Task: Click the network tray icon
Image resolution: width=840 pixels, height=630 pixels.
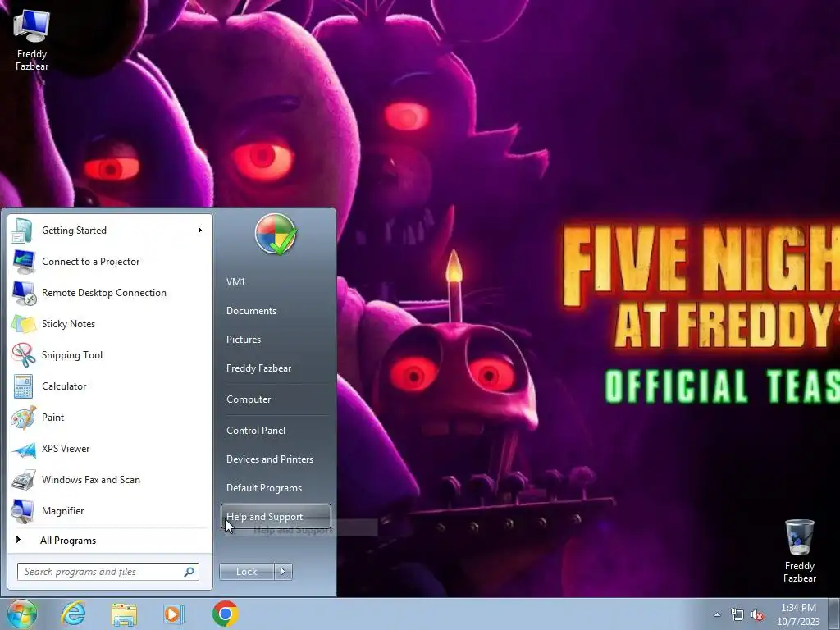Action: [x=737, y=614]
